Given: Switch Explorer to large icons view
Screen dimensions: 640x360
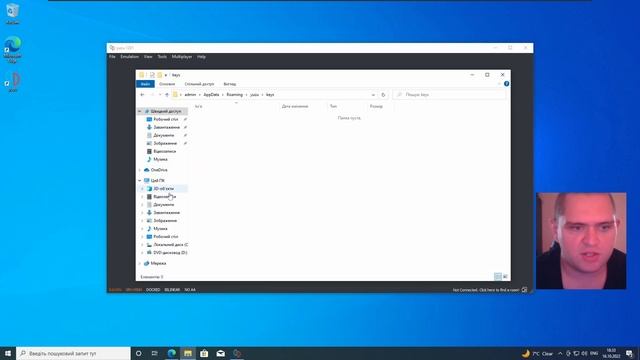Looking at the screenshot, I should (x=505, y=277).
